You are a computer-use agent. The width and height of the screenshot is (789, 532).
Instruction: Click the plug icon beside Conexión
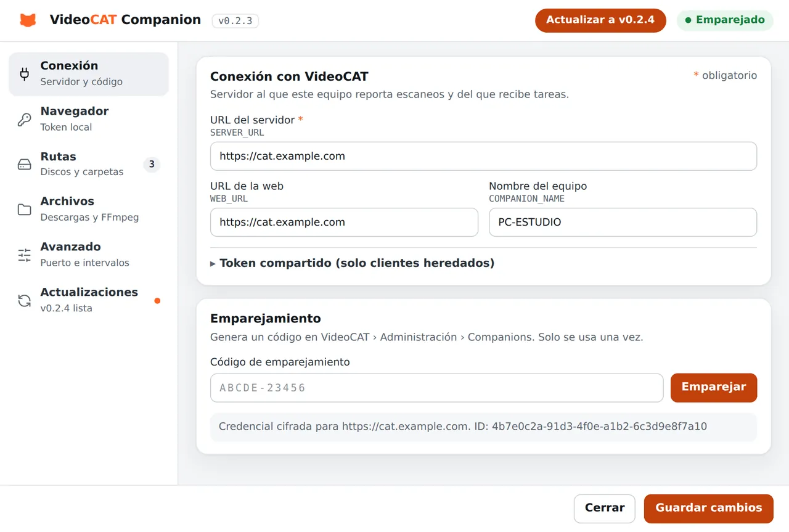pos(25,74)
